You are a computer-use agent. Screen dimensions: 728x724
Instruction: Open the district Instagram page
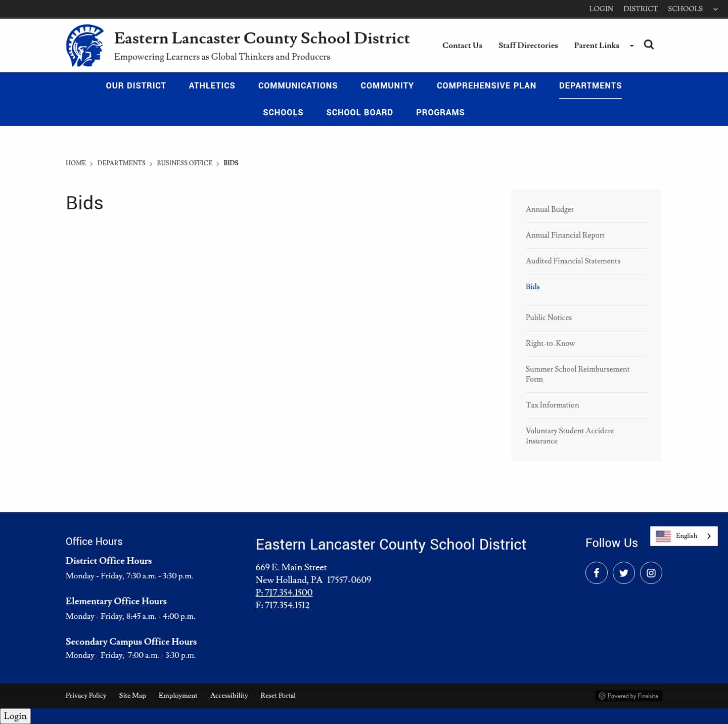point(651,573)
